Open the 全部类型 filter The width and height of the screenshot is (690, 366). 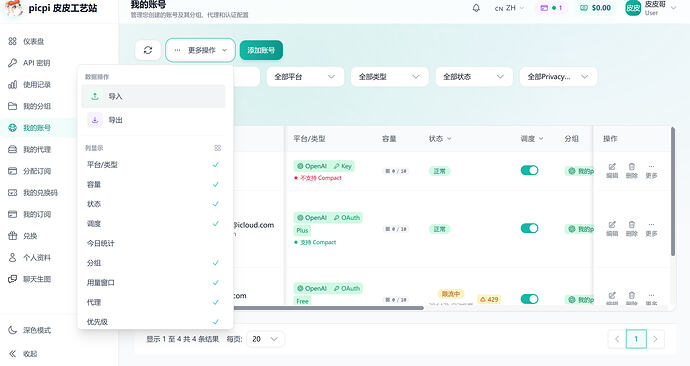pos(389,77)
